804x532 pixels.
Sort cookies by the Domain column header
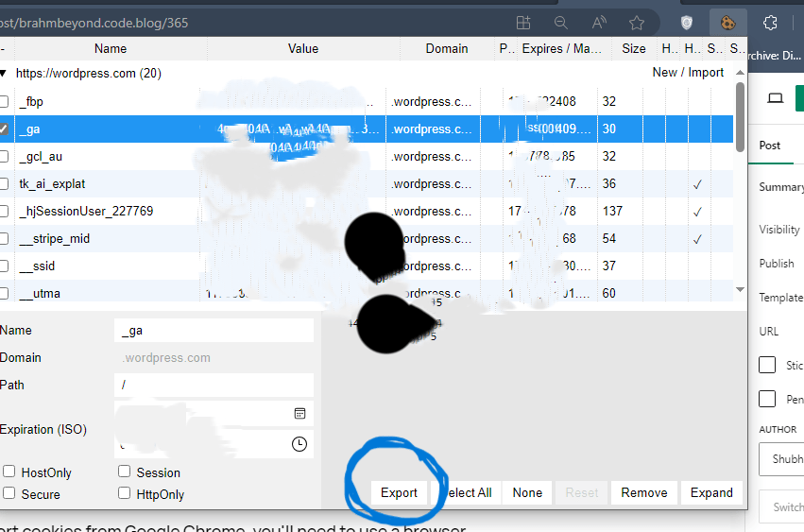446,48
